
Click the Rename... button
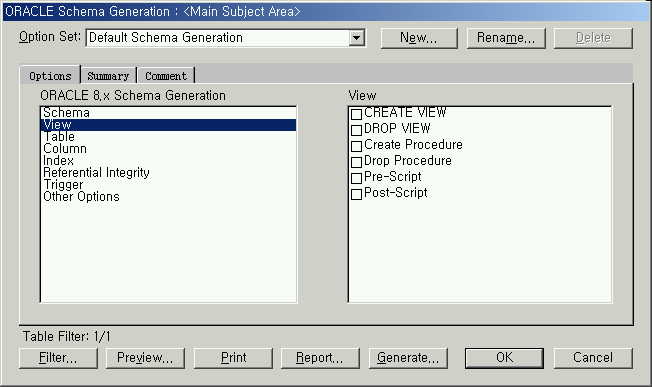[506, 38]
